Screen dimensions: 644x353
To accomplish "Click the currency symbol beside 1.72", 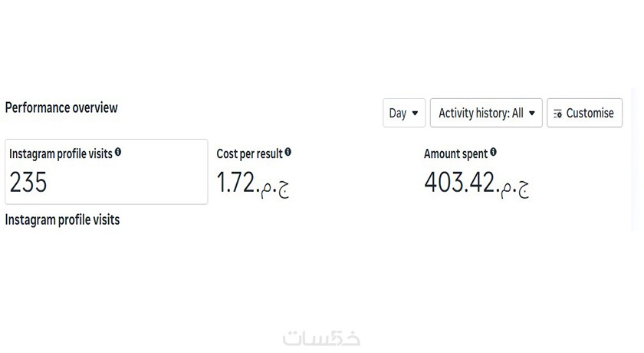I will (x=274, y=185).
